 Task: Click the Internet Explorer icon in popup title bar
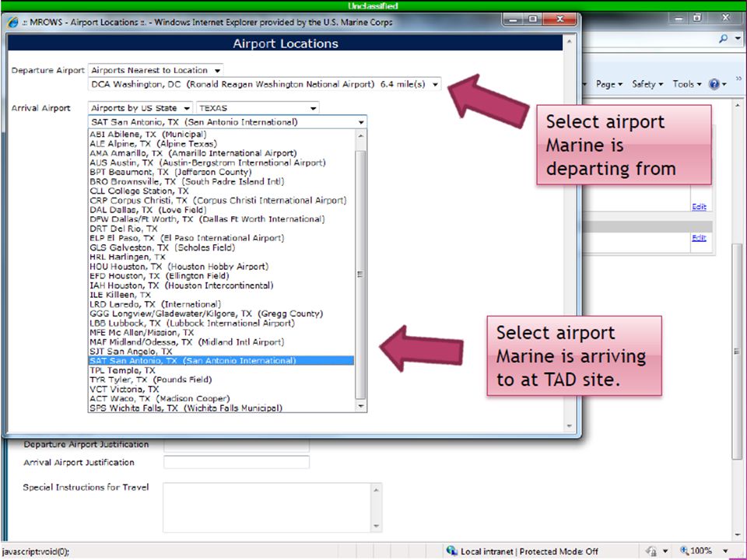point(13,22)
